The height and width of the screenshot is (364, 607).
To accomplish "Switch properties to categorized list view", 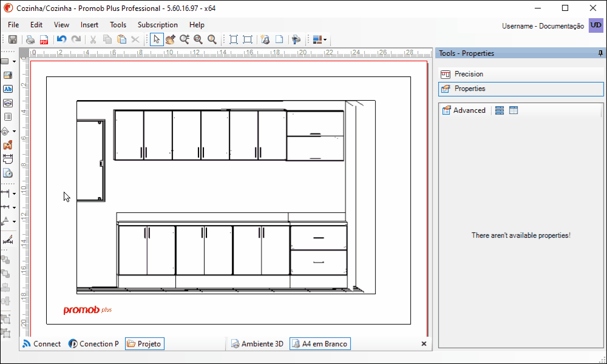I will point(500,110).
